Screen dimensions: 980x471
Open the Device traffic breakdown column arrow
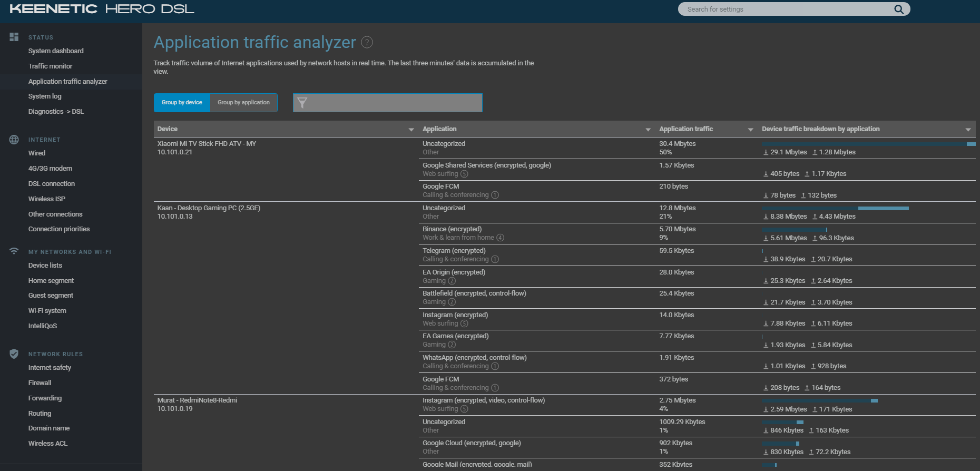point(968,130)
